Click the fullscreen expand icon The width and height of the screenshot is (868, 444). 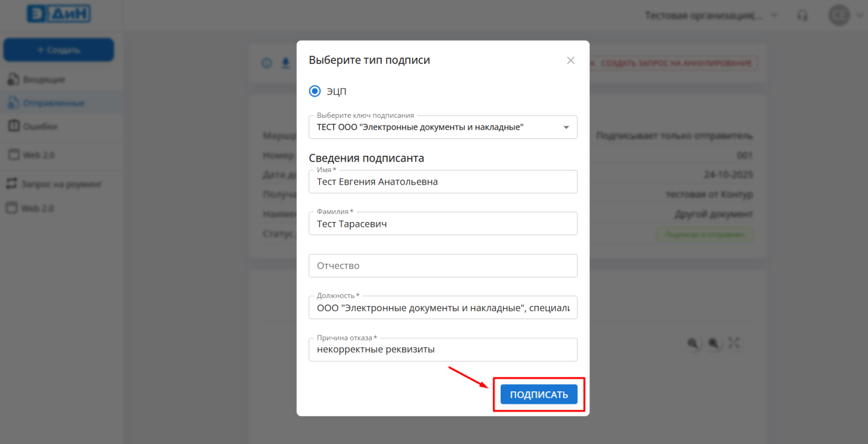[734, 342]
